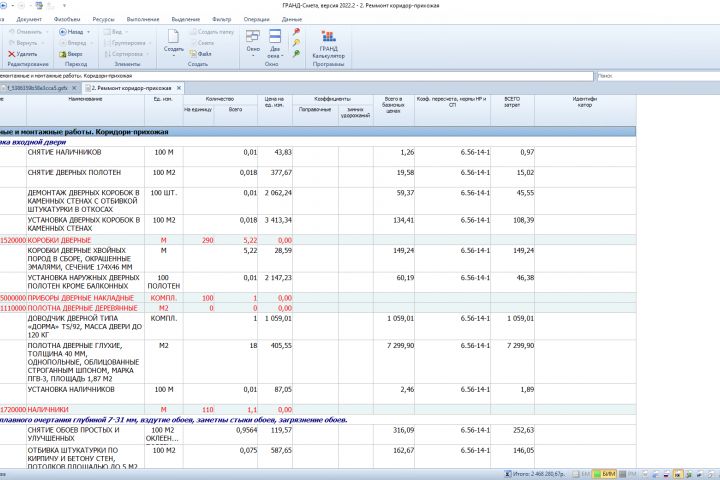720x480 pixels.
Task: Expand the Окно dropdown arrow
Action: click(x=253, y=56)
